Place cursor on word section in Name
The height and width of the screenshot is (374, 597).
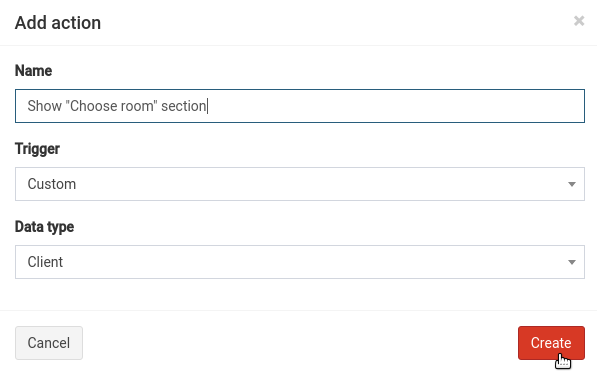(x=184, y=106)
